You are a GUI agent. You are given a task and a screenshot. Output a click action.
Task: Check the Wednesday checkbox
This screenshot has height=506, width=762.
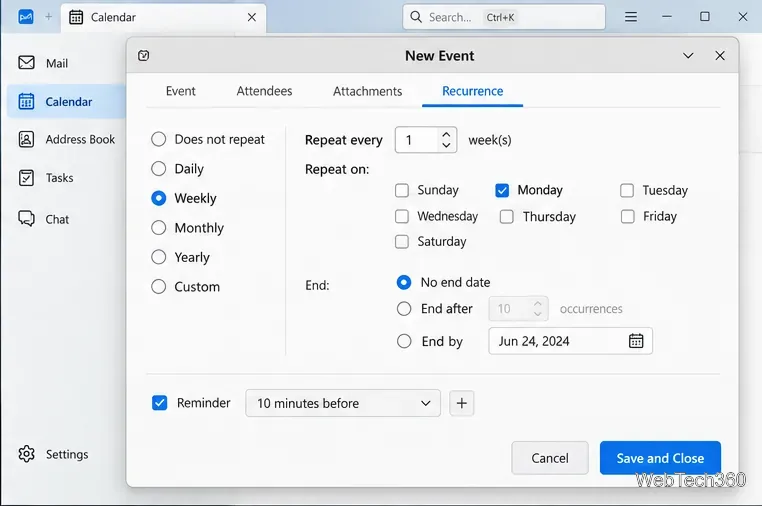coord(402,216)
